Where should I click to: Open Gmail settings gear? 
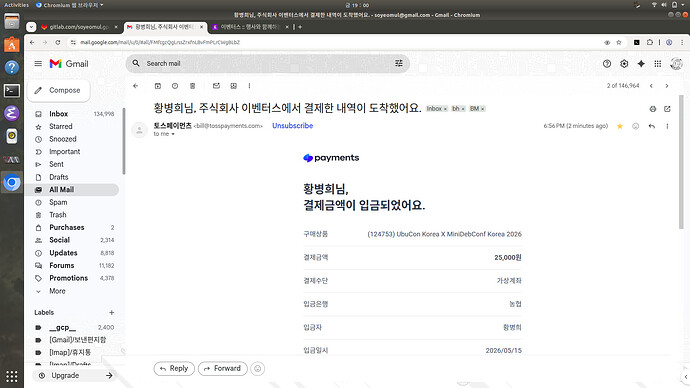point(624,64)
